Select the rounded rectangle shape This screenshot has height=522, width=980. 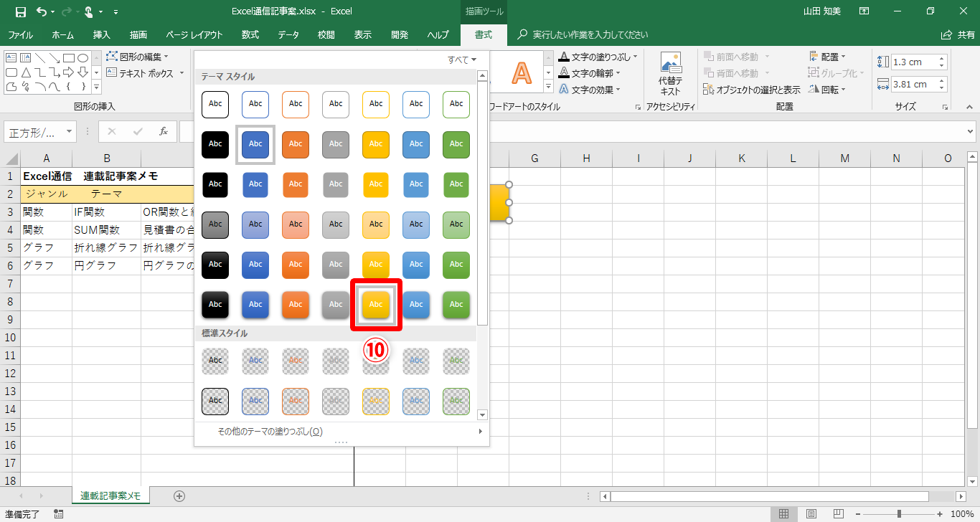click(x=11, y=72)
